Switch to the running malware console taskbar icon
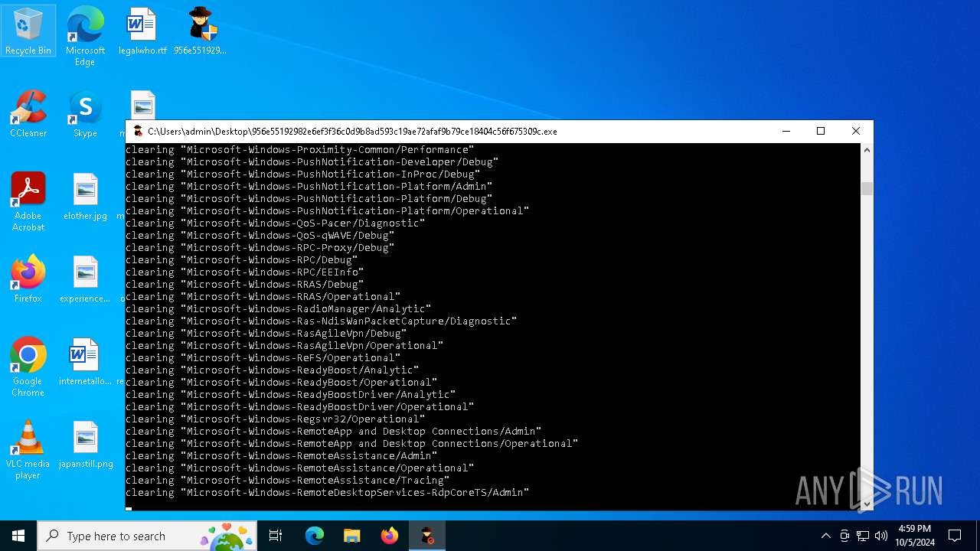This screenshot has height=551, width=980. tap(427, 536)
